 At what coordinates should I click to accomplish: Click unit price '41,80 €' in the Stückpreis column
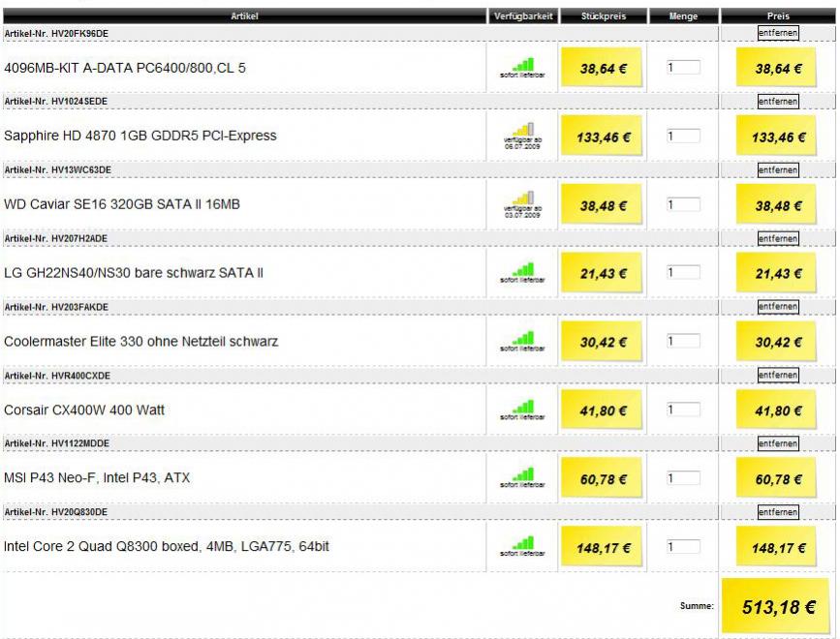pyautogui.click(x=602, y=410)
